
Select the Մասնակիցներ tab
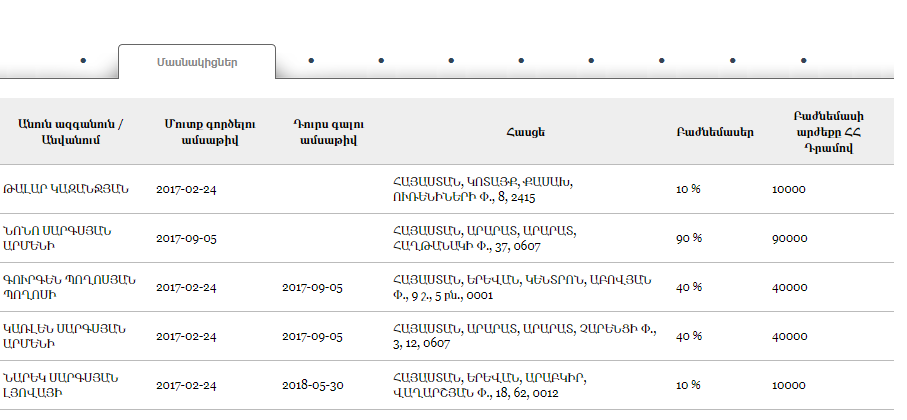point(197,62)
